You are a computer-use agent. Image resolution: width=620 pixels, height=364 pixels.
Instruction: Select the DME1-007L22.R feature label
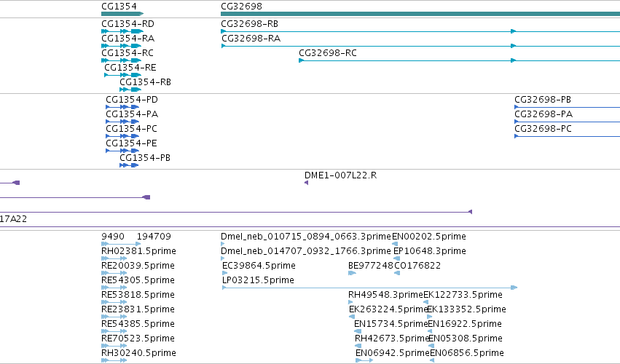point(340,175)
